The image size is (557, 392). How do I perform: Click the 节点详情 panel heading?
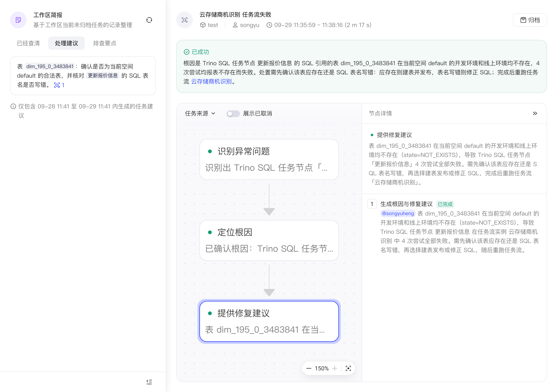coord(380,113)
